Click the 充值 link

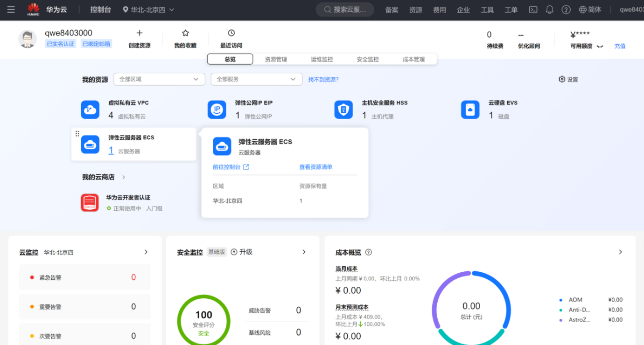620,46
